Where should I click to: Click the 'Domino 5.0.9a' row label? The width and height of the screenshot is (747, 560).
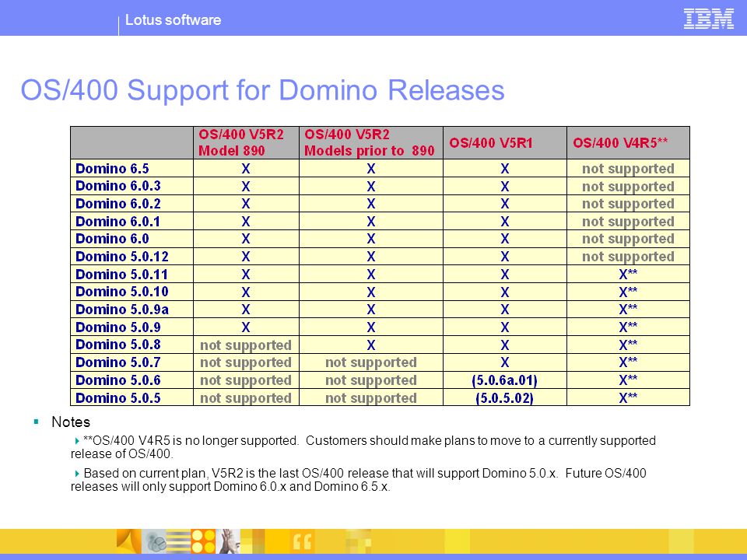pos(122,310)
